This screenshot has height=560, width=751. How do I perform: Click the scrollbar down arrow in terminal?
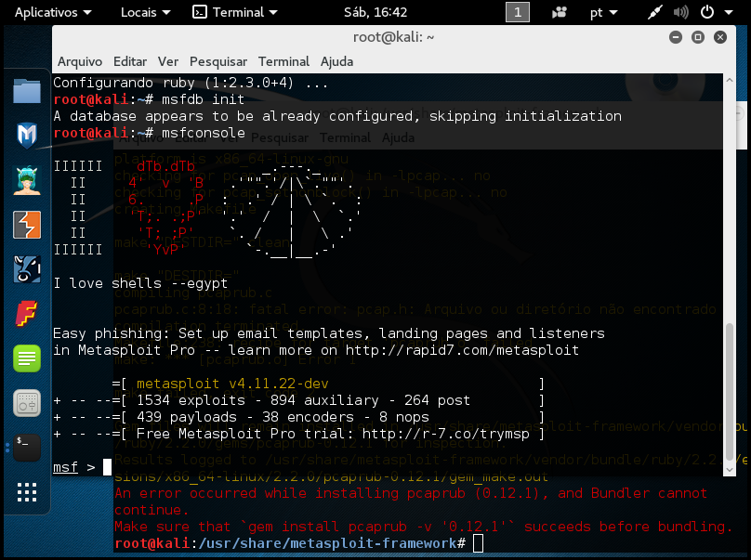coord(730,470)
